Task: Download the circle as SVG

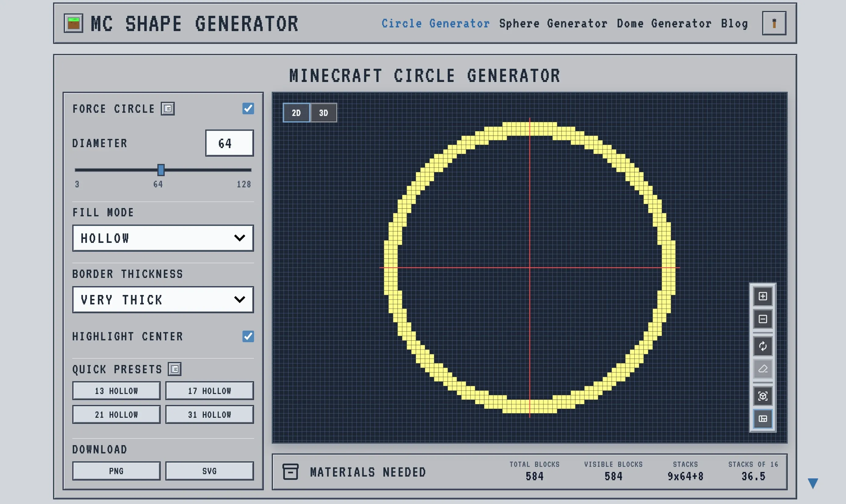Action: click(x=210, y=471)
